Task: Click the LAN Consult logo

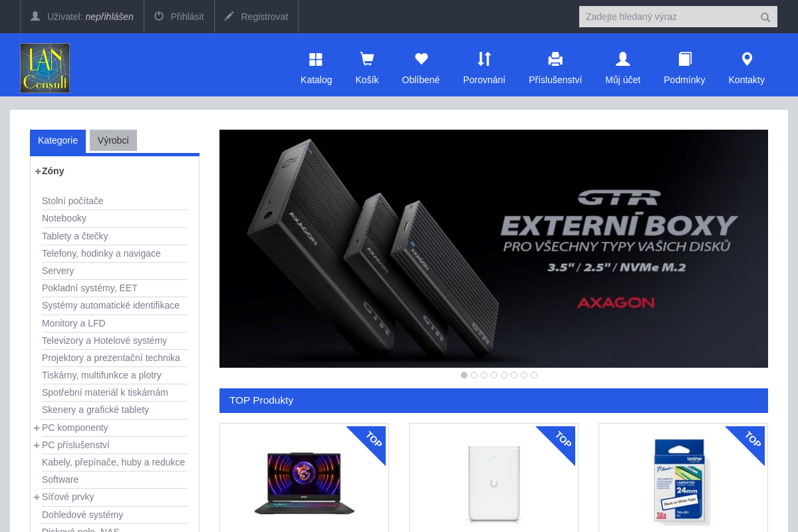Action: click(x=45, y=68)
